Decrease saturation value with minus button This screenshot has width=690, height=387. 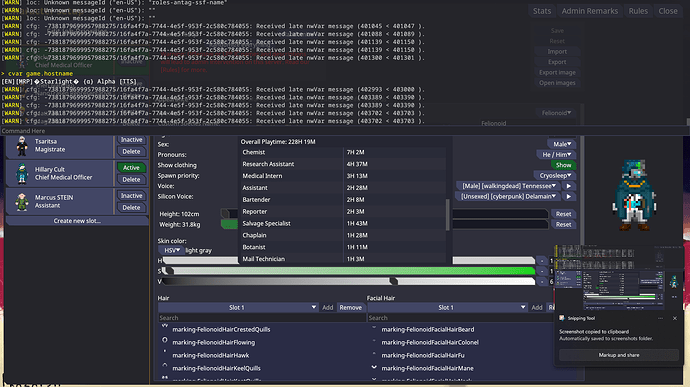pos(542,271)
